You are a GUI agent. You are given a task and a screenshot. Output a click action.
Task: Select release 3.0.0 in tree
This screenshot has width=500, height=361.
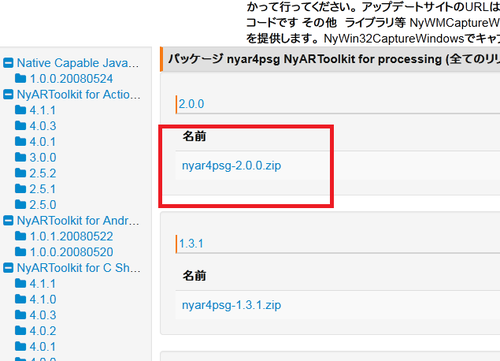coord(43,157)
